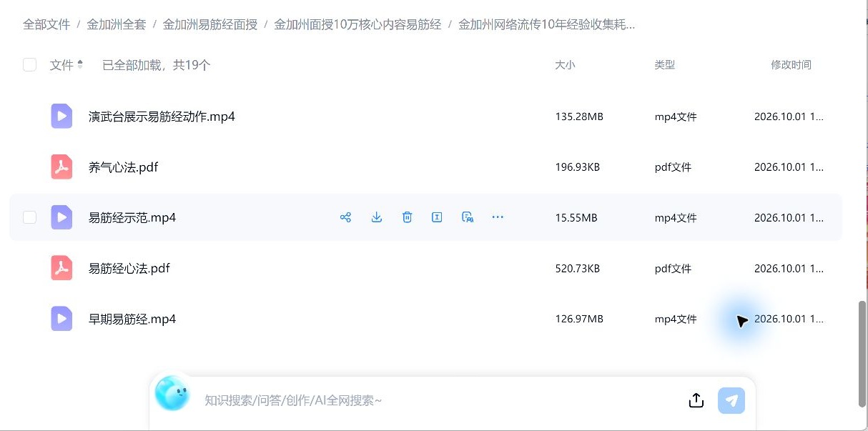Click the 126.97MB size value
Image resolution: width=868 pixels, height=431 pixels.
579,319
